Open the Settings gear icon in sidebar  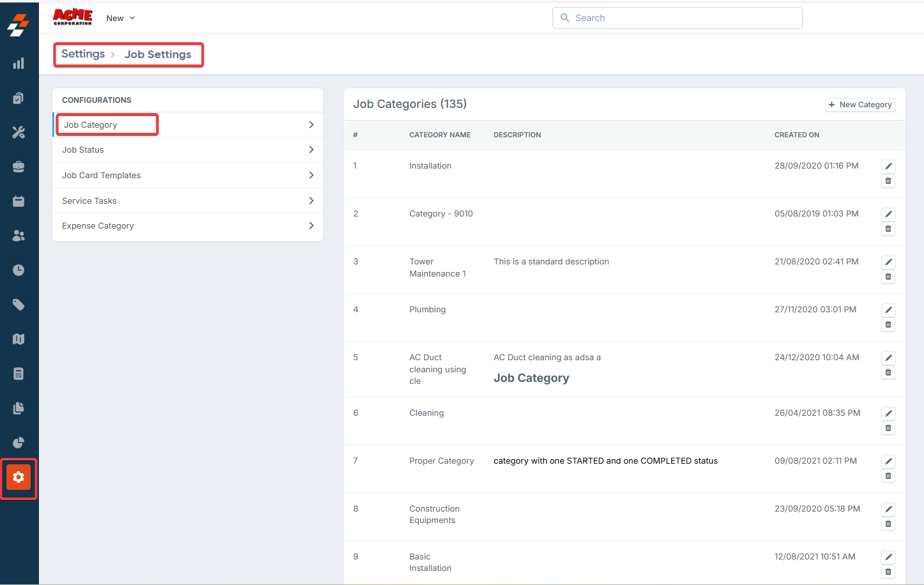tap(19, 477)
